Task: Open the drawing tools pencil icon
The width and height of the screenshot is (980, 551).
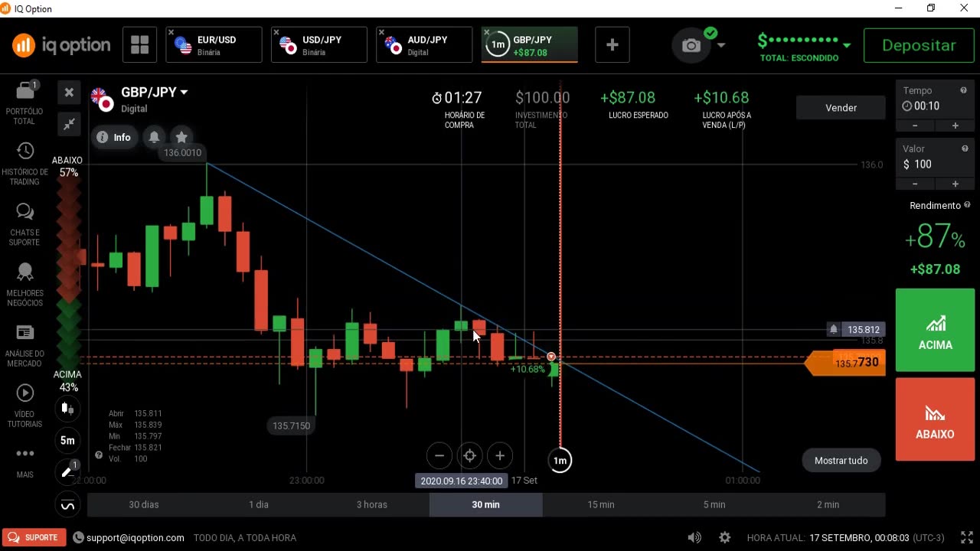Action: [68, 472]
